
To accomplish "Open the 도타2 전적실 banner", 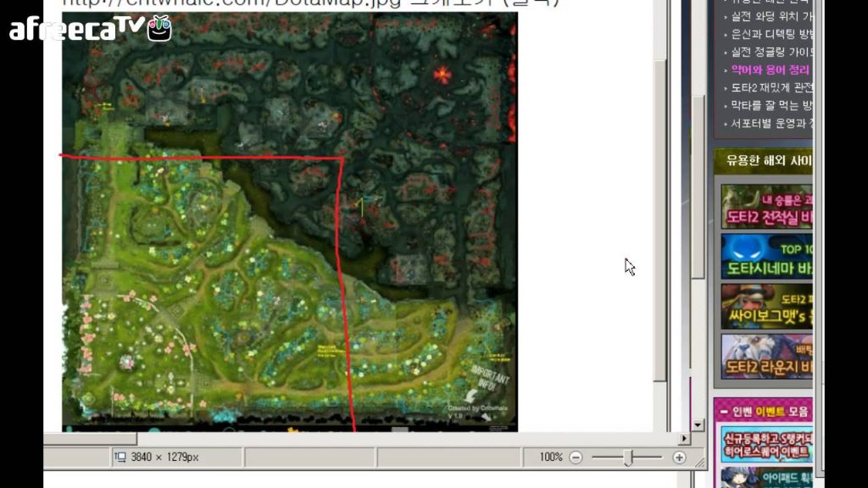I will coord(766,207).
